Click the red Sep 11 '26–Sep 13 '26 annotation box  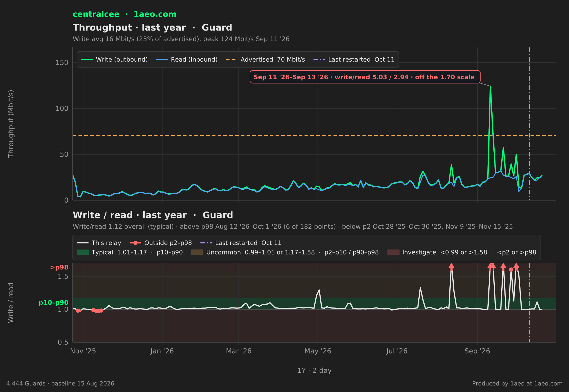pyautogui.click(x=365, y=77)
